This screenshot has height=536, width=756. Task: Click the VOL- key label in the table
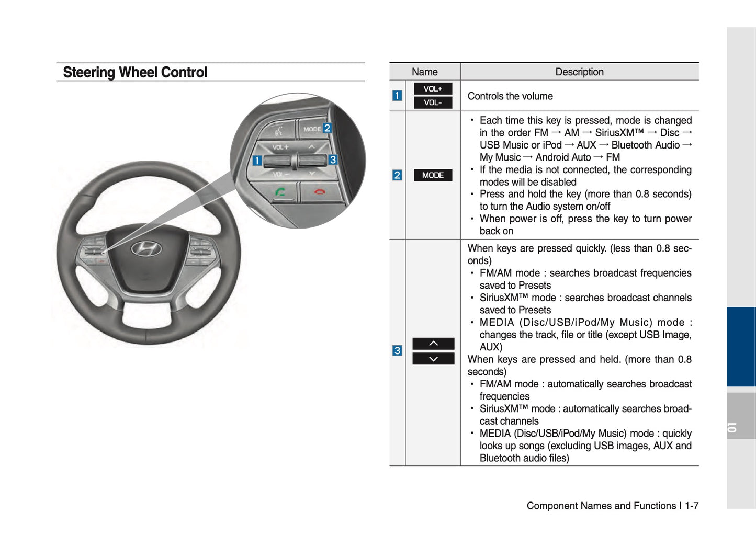(433, 102)
